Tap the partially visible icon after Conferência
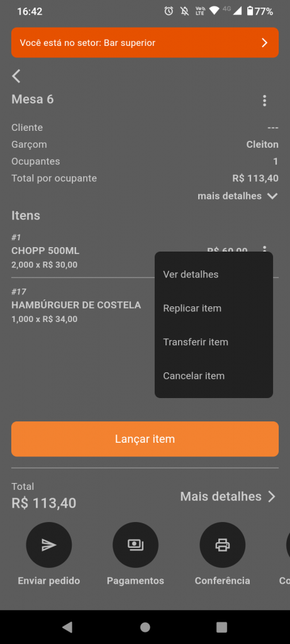The image size is (290, 644). click(x=288, y=545)
